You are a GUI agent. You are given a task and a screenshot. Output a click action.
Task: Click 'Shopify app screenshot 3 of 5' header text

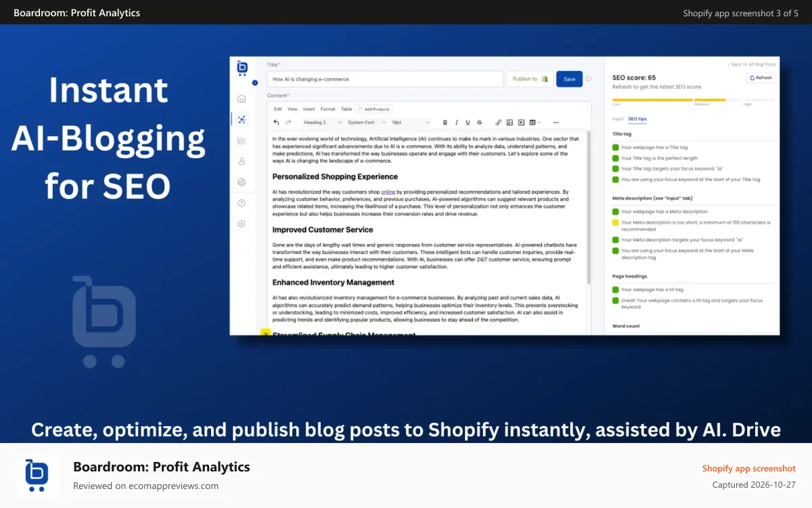(x=740, y=13)
